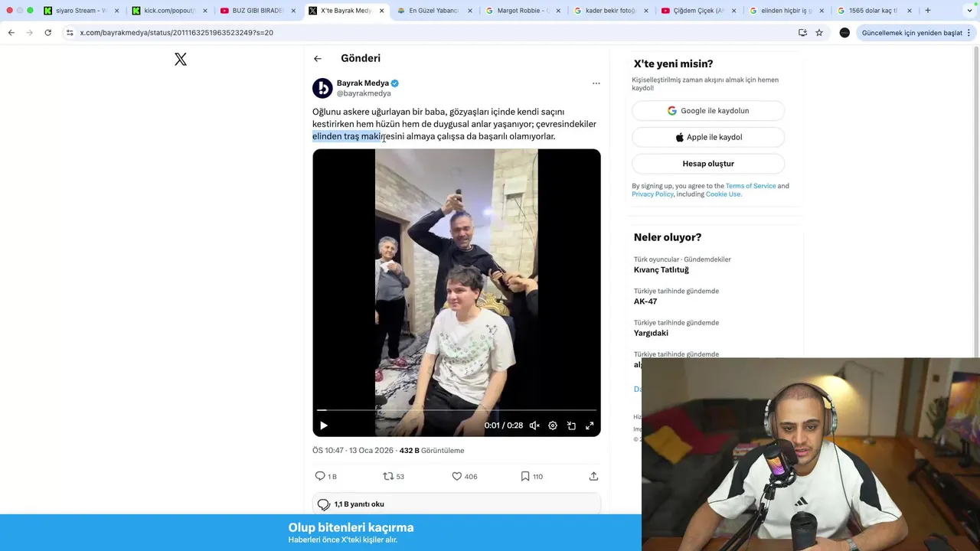
Task: Share the post via upload icon
Action: coord(593,476)
